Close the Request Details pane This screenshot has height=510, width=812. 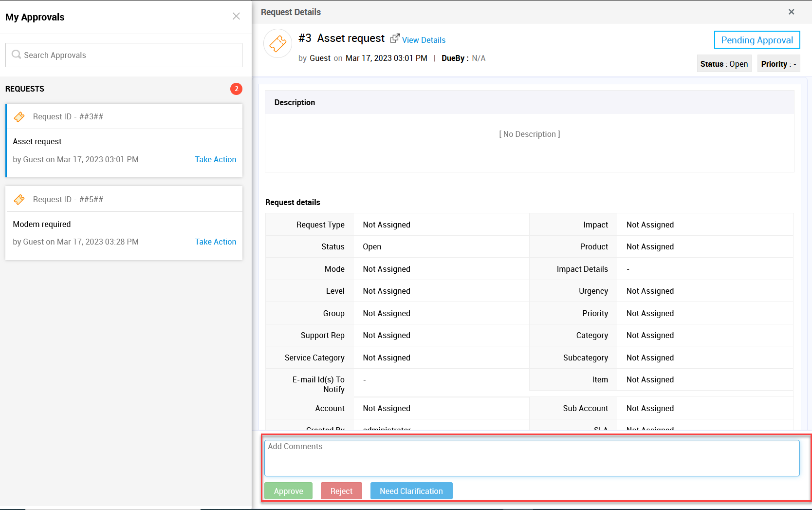click(x=791, y=12)
